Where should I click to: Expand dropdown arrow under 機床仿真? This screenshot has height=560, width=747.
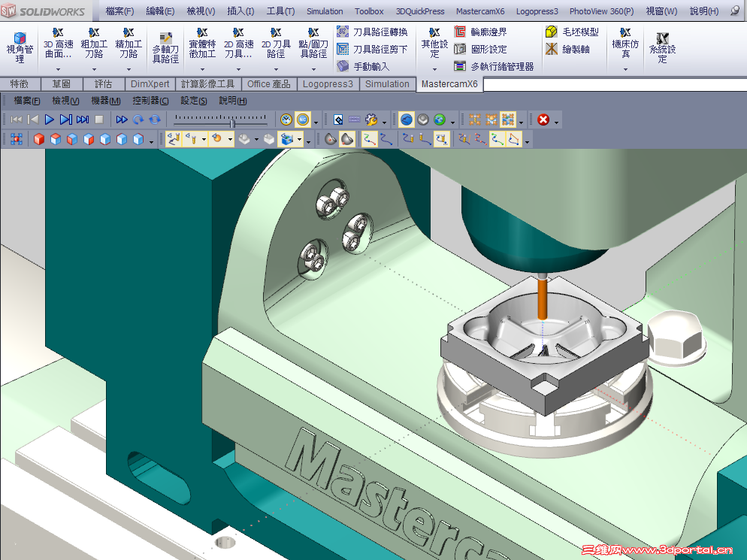coord(625,70)
